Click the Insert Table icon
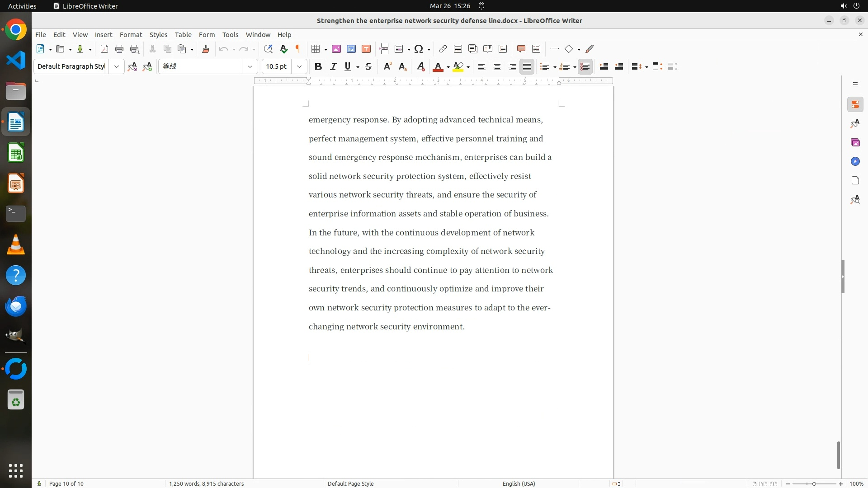868x488 pixels. click(x=316, y=49)
